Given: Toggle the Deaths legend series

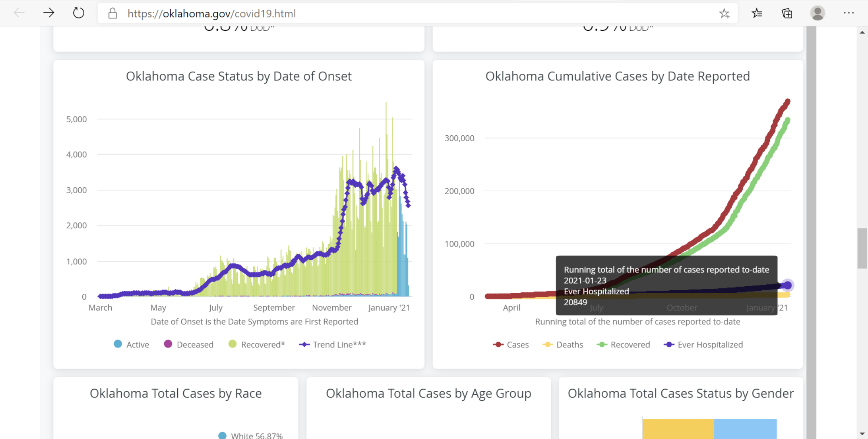Looking at the screenshot, I should (563, 344).
